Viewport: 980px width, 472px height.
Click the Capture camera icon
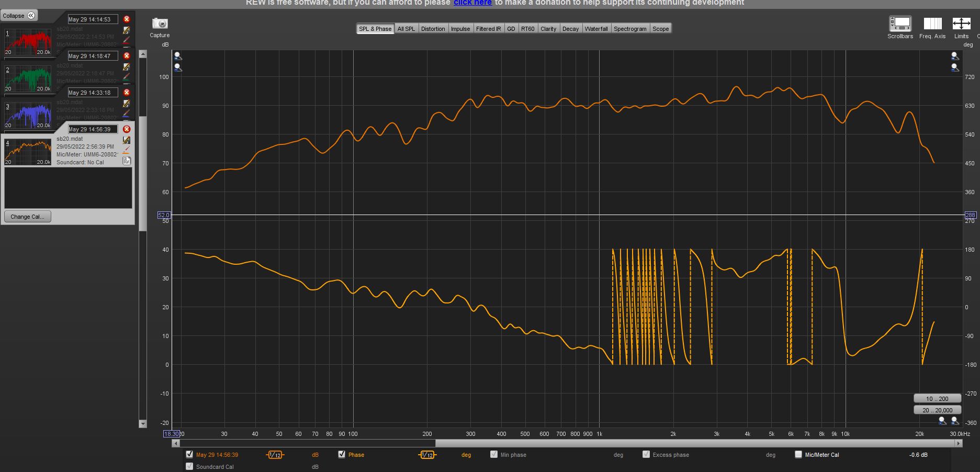pos(160,24)
